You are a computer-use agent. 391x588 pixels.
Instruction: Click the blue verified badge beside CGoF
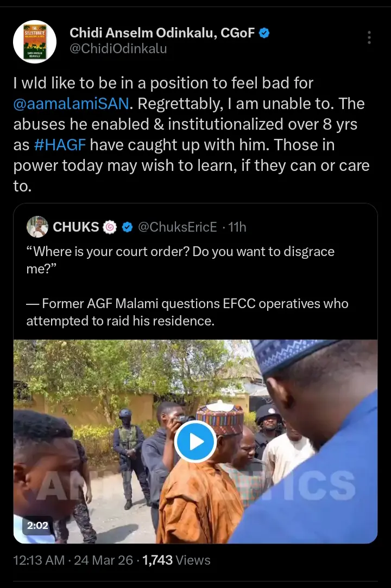pos(264,34)
